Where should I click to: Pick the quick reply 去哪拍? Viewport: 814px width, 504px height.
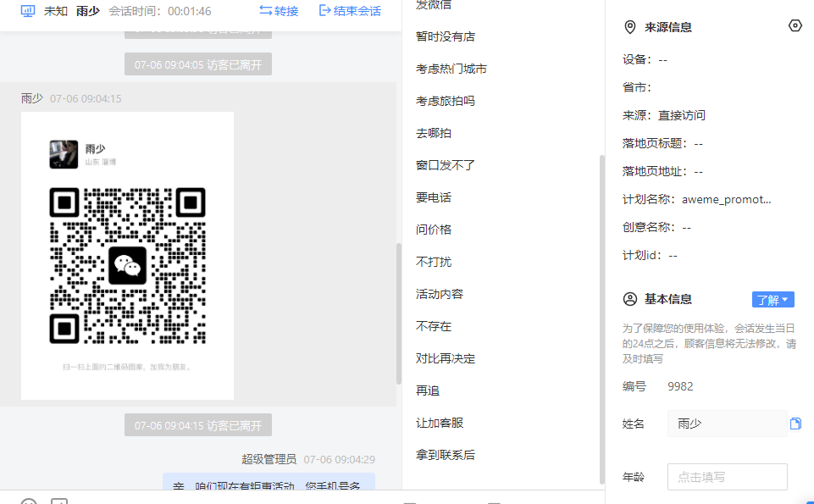click(x=434, y=133)
